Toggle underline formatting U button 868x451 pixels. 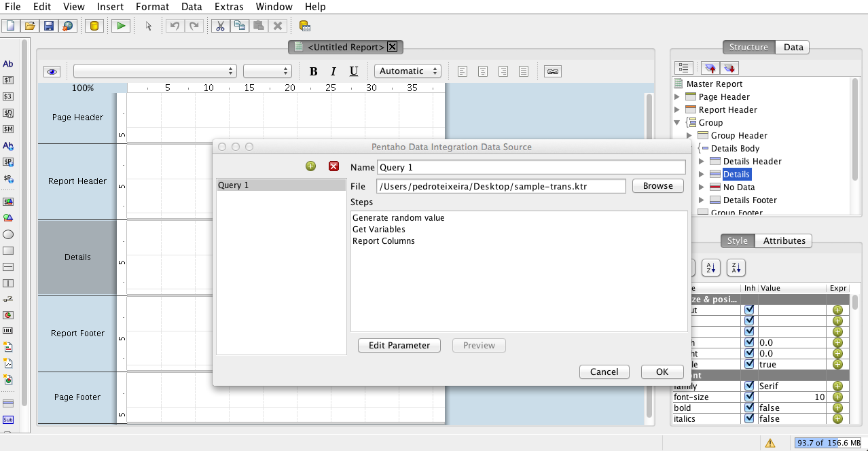[x=354, y=71]
